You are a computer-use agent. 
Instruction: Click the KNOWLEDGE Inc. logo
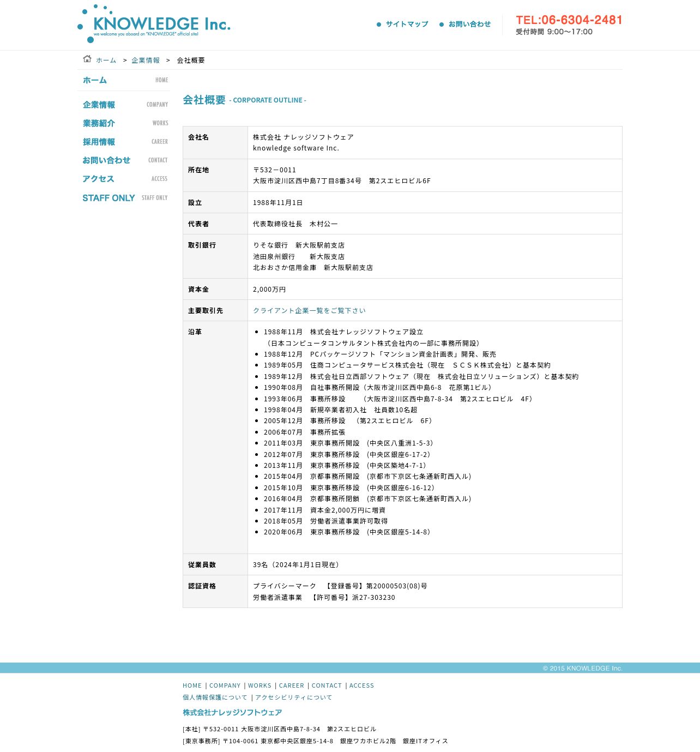click(x=154, y=24)
